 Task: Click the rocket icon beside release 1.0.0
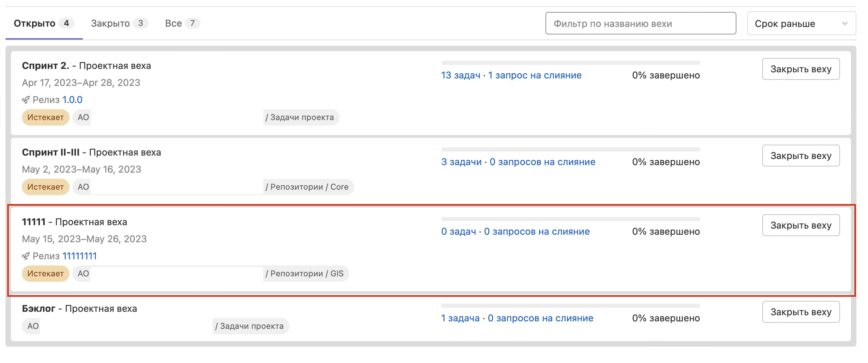[x=26, y=100]
